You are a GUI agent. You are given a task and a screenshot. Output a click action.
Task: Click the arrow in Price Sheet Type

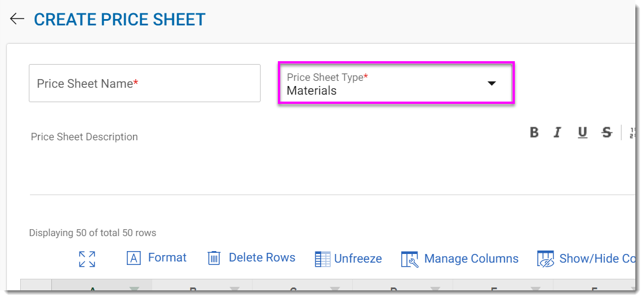491,84
